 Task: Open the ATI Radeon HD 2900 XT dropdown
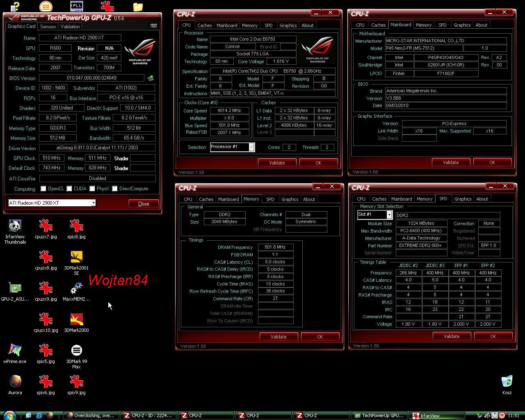coord(52,203)
